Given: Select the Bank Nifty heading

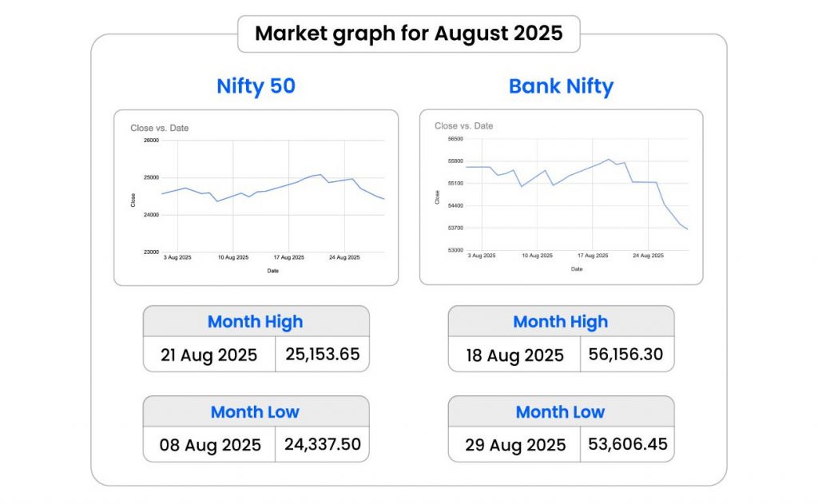Looking at the screenshot, I should point(561,86).
